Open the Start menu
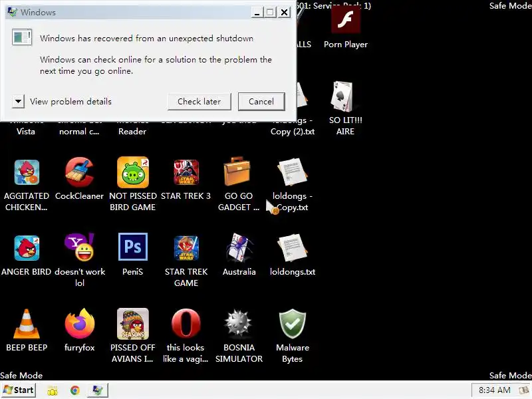This screenshot has width=532, height=399. 19,390
